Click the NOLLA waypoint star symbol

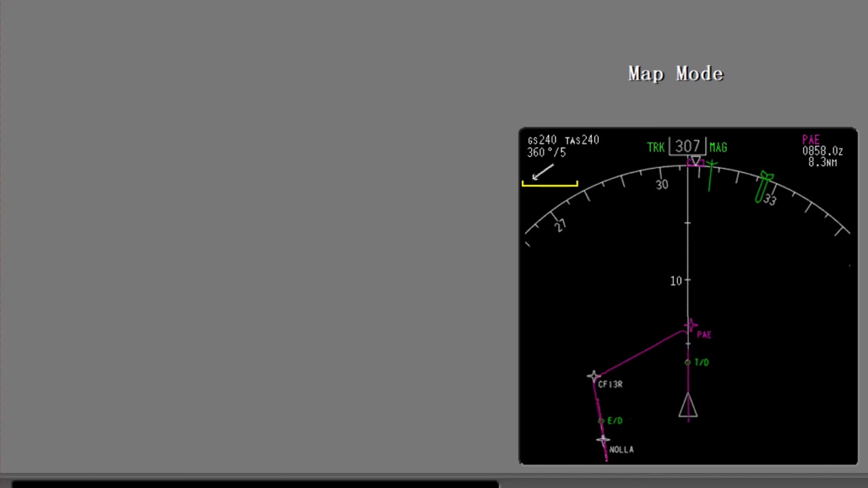[603, 440]
